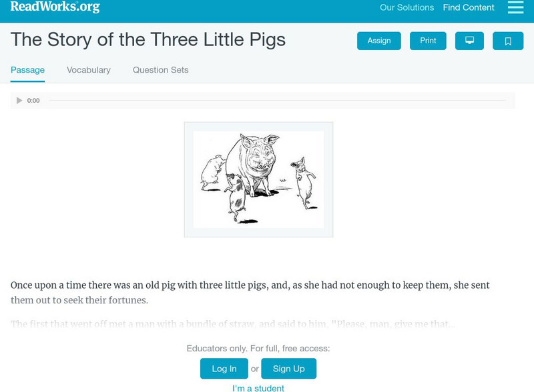Follow the I'm a student link
The width and height of the screenshot is (534, 392).
click(258, 388)
